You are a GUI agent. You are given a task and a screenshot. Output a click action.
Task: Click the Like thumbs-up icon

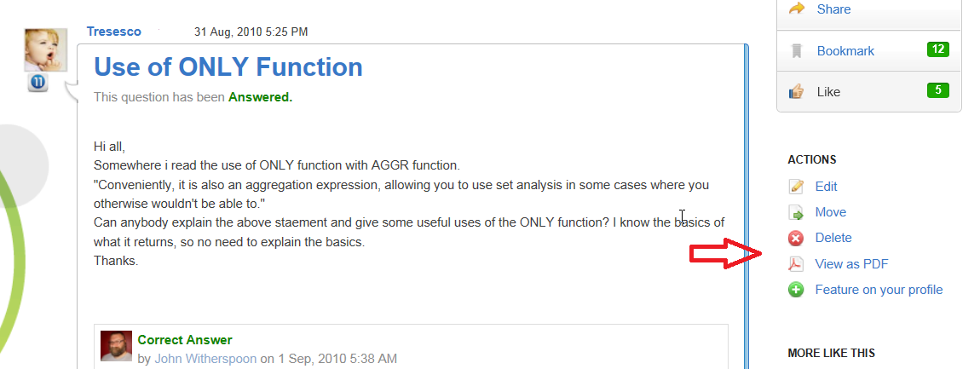coord(797,92)
